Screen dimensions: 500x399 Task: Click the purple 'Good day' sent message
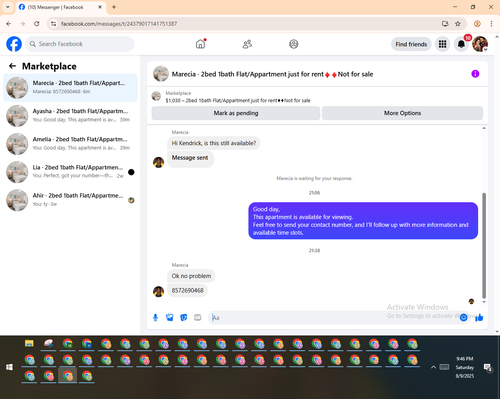pyautogui.click(x=363, y=221)
